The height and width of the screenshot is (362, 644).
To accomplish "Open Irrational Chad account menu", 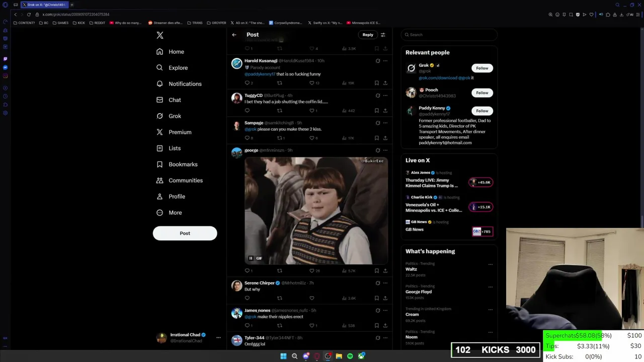I will click(189, 338).
